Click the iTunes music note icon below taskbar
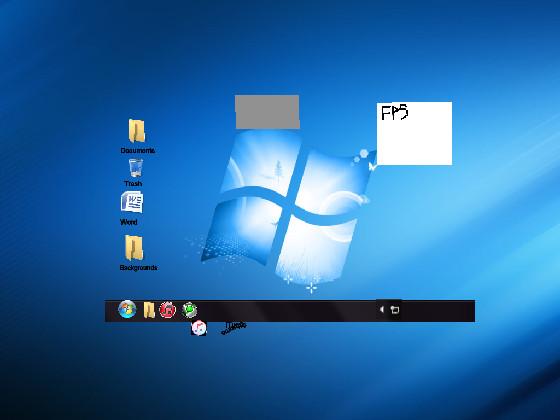 coord(199,328)
